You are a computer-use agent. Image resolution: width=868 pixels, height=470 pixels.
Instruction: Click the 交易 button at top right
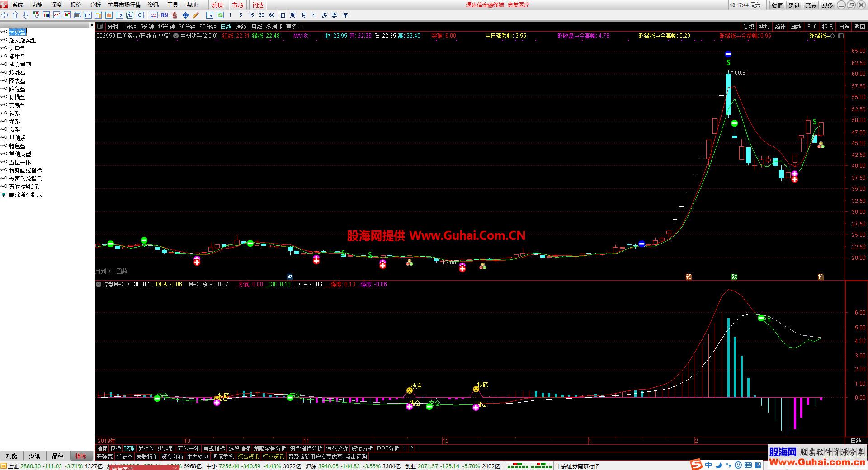pos(811,5)
